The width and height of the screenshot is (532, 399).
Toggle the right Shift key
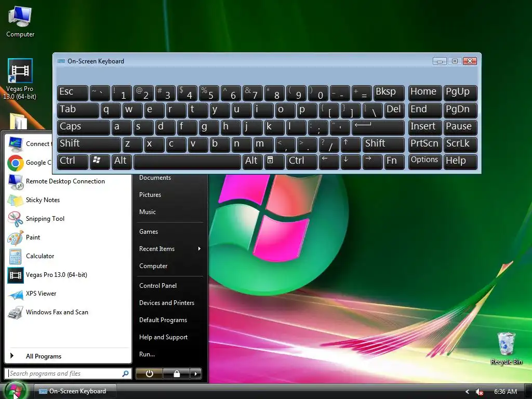pyautogui.click(x=383, y=144)
